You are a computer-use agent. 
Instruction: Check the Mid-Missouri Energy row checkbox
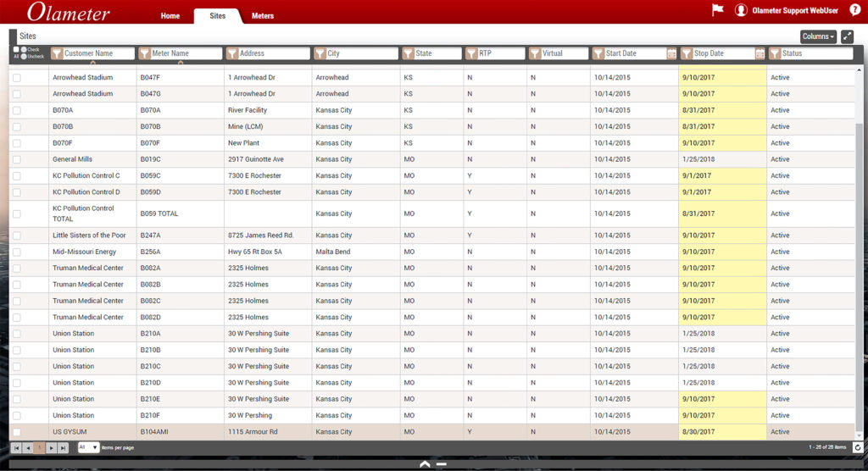pyautogui.click(x=17, y=252)
